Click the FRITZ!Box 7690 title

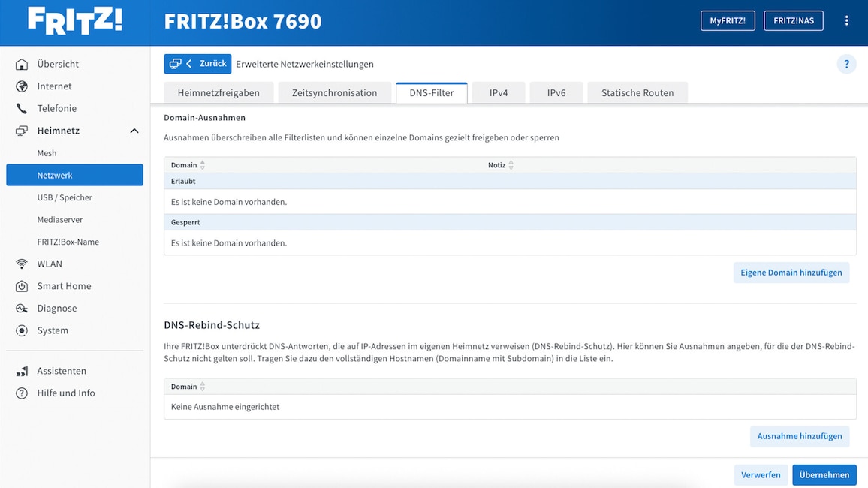[x=243, y=21]
